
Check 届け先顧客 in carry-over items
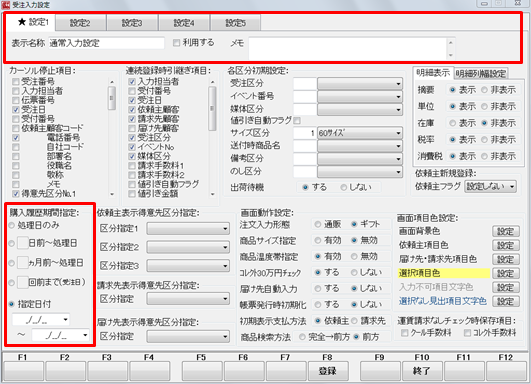pyautogui.click(x=132, y=128)
